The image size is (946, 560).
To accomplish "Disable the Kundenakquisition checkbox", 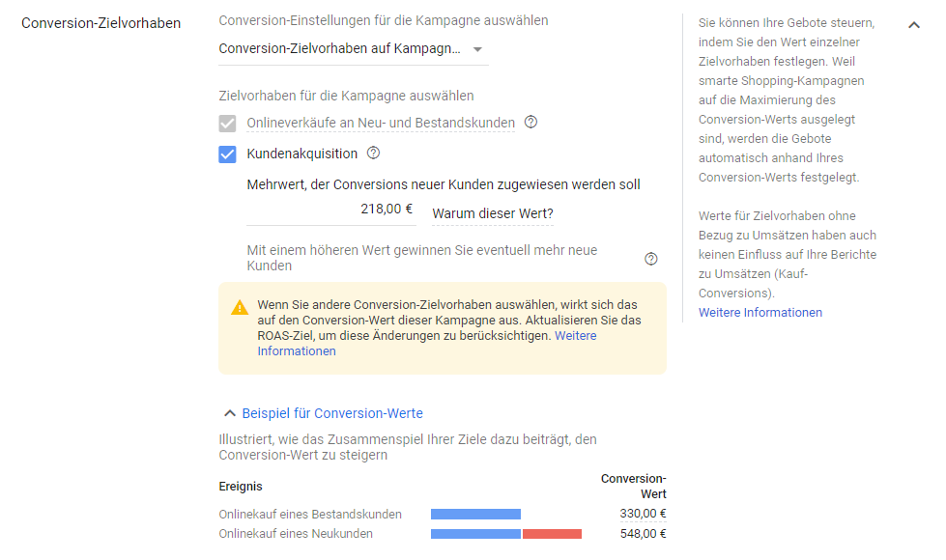I will pyautogui.click(x=226, y=153).
